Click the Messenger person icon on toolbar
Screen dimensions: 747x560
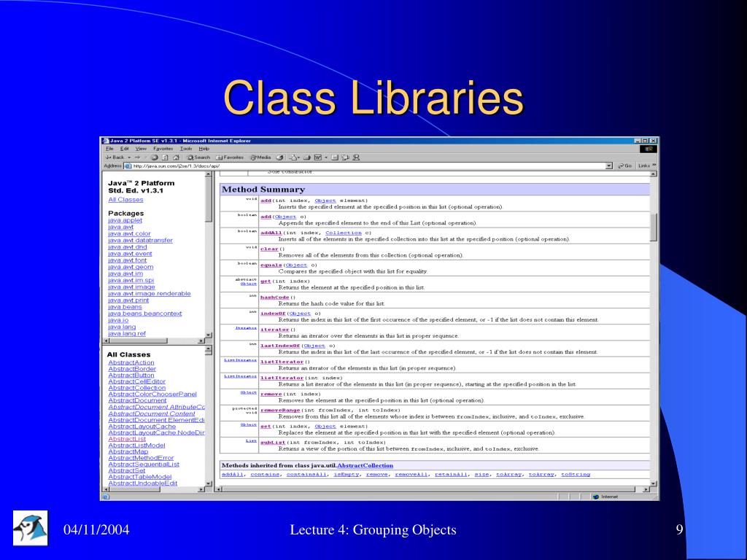(356, 157)
